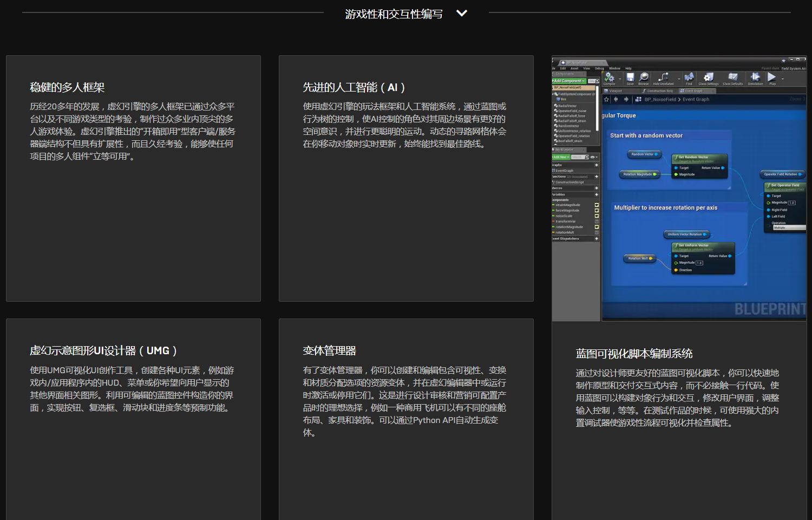Viewport: 812px width, 520px height.
Task: Toggle the eye icon for strainMagnitude variable
Action: (597, 205)
